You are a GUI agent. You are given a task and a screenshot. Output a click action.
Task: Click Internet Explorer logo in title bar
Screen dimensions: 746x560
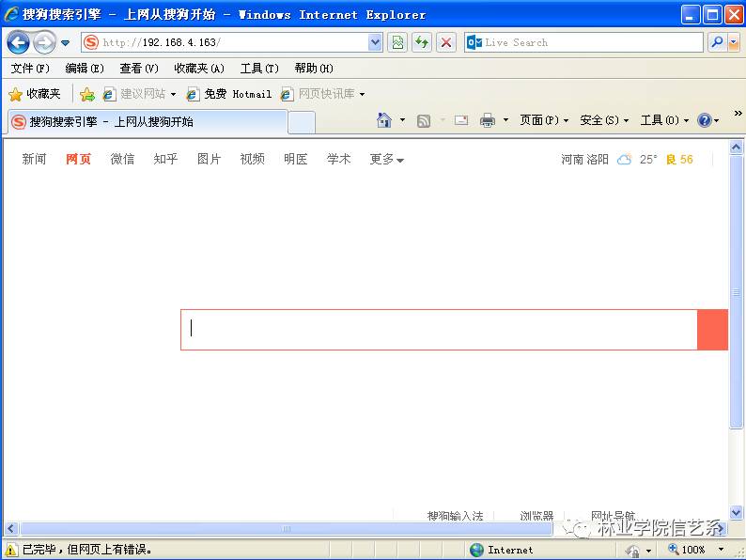click(x=11, y=14)
